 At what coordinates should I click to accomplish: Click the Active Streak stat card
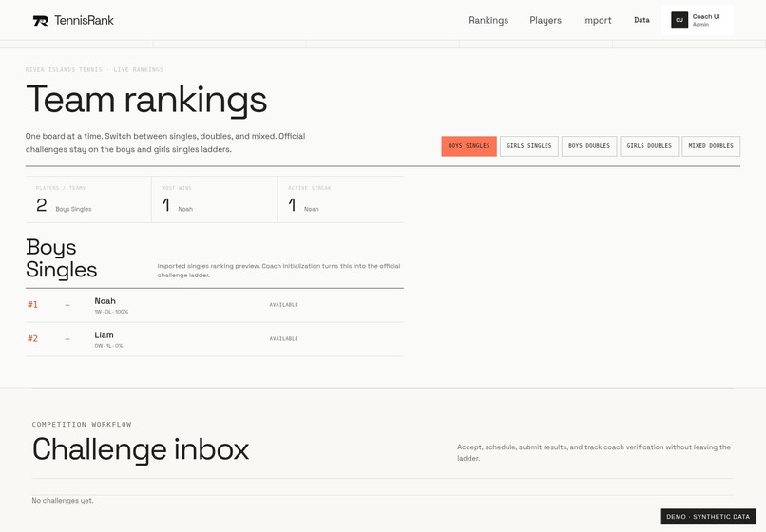(340, 199)
